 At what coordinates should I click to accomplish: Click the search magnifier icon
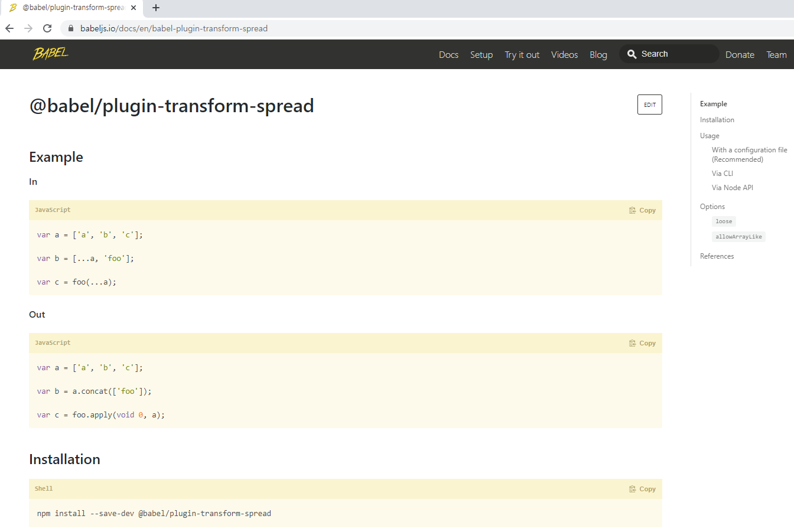pos(632,54)
